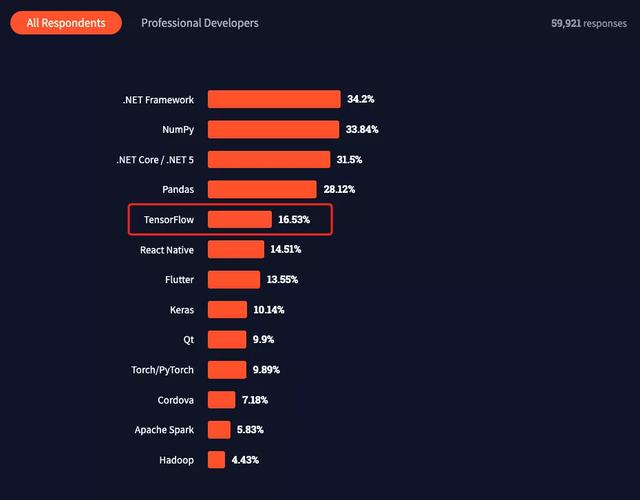
Task: Click the Keras bar
Action: coord(227,310)
